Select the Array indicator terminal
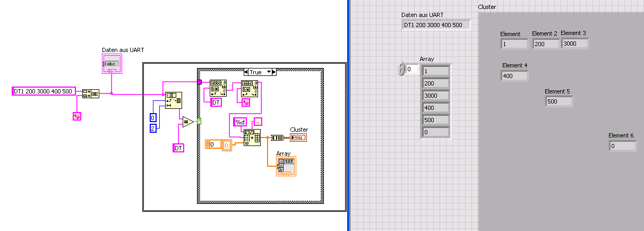644x231 pixels. pyautogui.click(x=286, y=166)
